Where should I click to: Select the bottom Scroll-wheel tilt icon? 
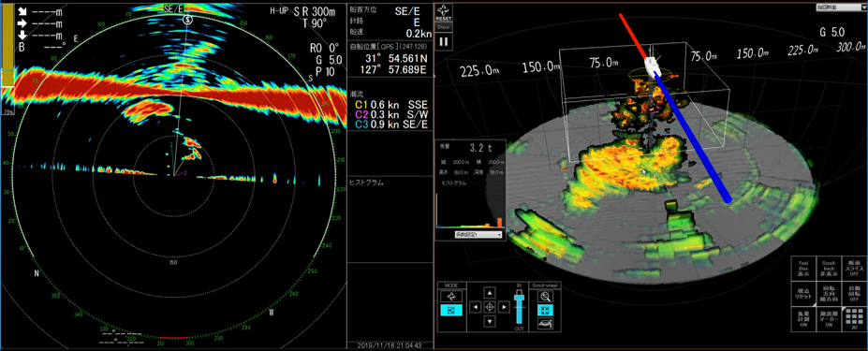[544, 324]
